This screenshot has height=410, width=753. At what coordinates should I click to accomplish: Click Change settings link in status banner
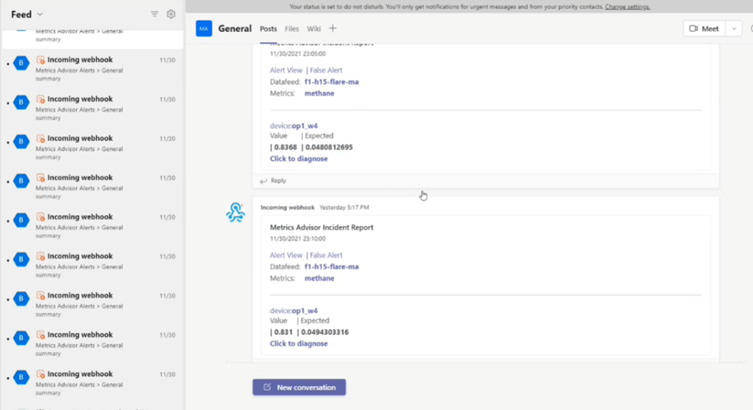[x=627, y=7]
